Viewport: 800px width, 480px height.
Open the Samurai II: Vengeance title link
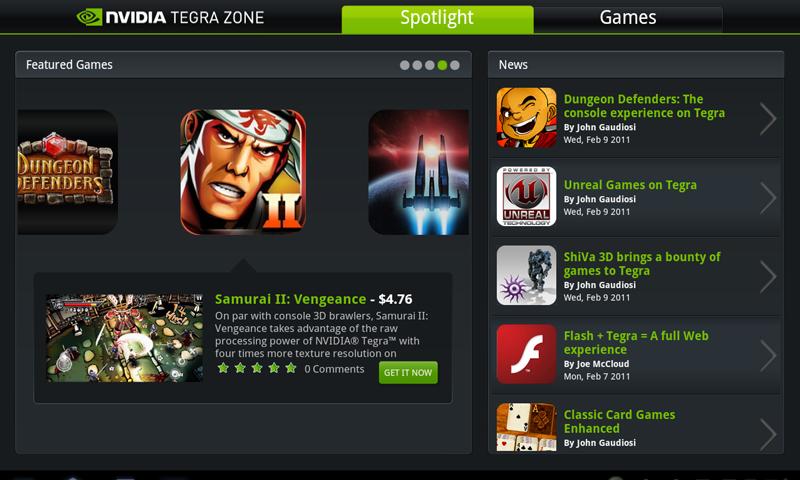click(290, 299)
